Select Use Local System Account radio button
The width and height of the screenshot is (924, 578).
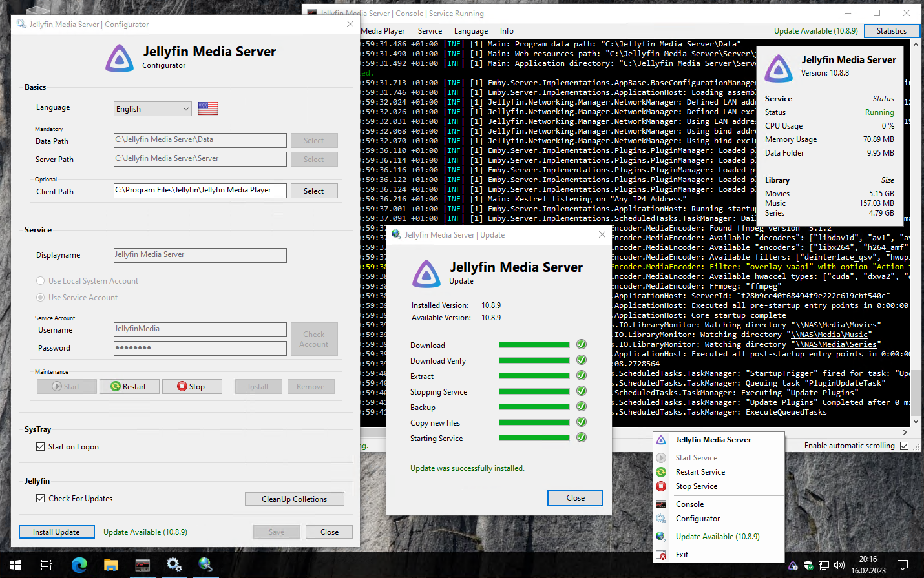click(41, 281)
